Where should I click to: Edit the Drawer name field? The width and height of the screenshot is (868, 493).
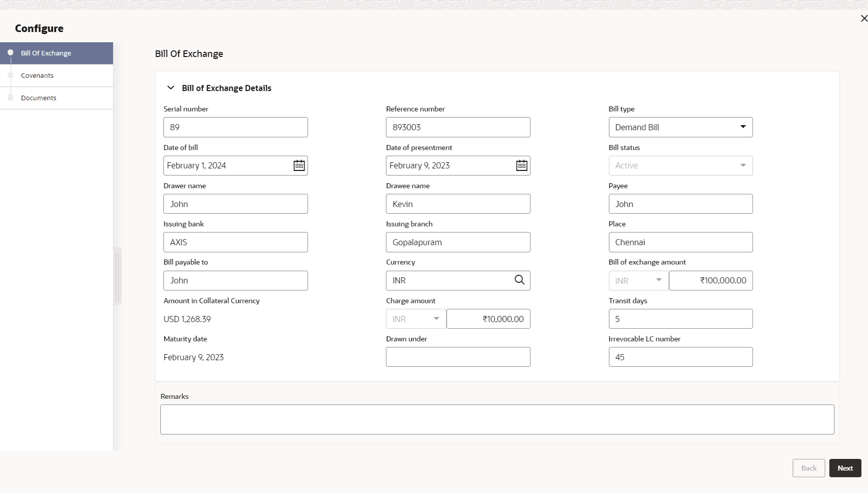(x=236, y=204)
